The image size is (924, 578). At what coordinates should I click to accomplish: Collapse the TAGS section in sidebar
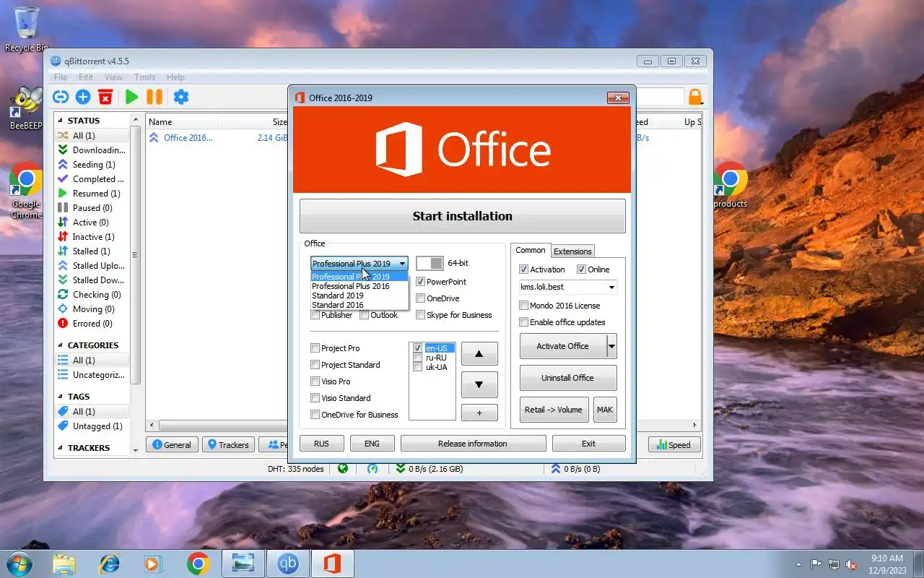pos(61,397)
